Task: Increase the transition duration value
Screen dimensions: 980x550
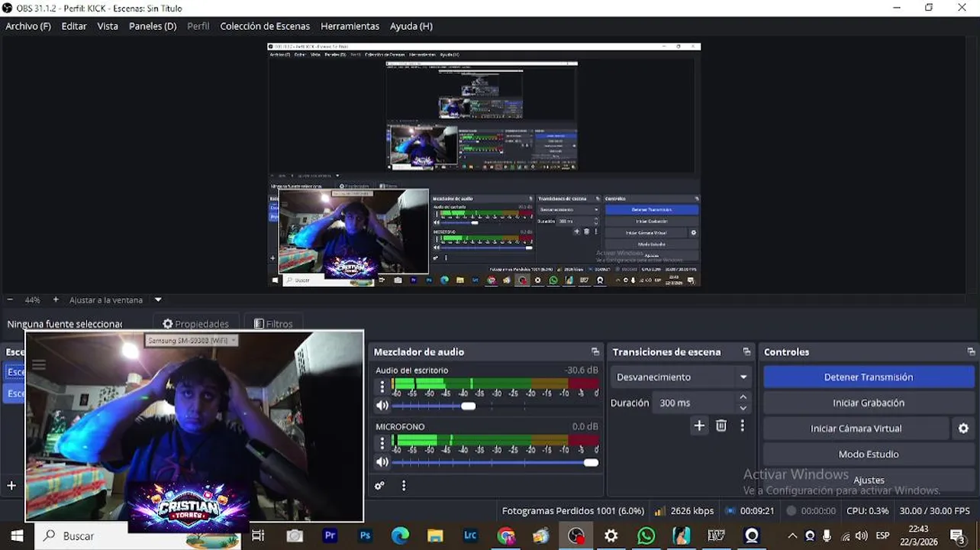Action: coord(743,397)
